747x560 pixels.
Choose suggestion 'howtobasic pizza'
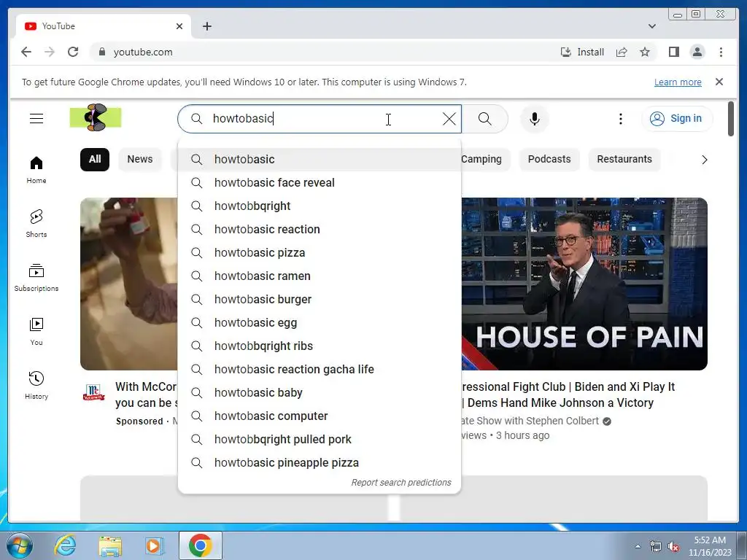coord(320,253)
